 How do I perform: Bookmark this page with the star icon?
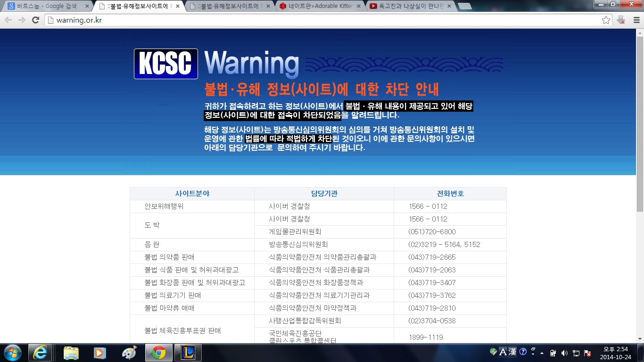(606, 20)
